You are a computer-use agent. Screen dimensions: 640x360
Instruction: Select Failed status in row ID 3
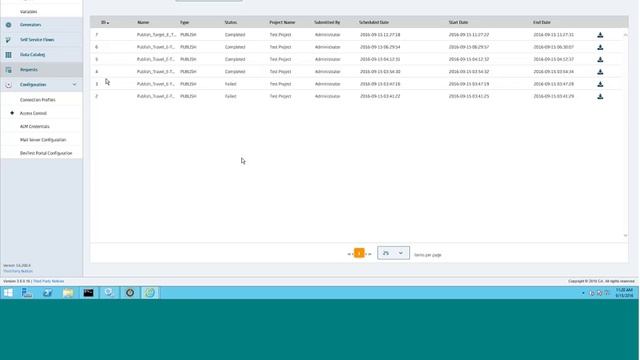coord(231,84)
